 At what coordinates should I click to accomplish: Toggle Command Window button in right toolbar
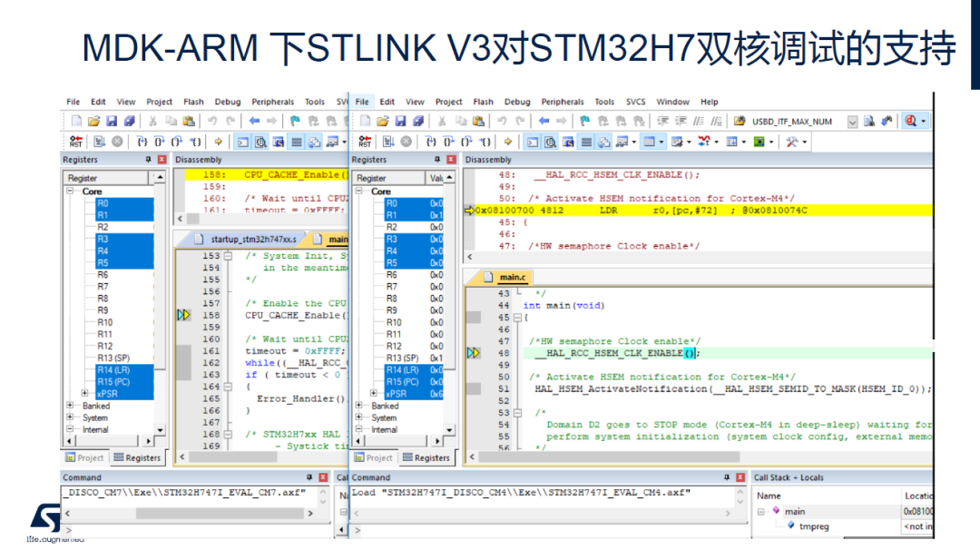click(532, 142)
